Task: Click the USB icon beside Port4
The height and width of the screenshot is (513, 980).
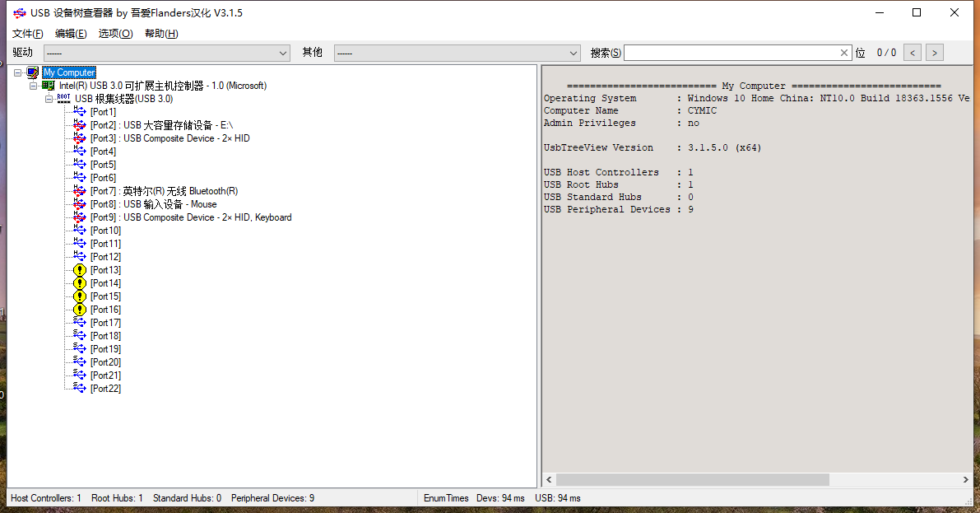Action: 79,152
